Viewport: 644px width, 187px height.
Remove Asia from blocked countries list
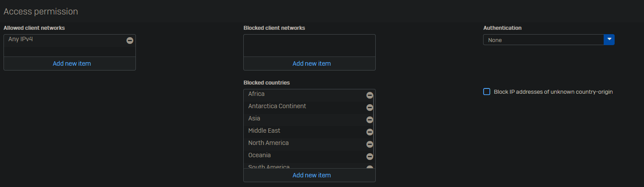(x=370, y=120)
